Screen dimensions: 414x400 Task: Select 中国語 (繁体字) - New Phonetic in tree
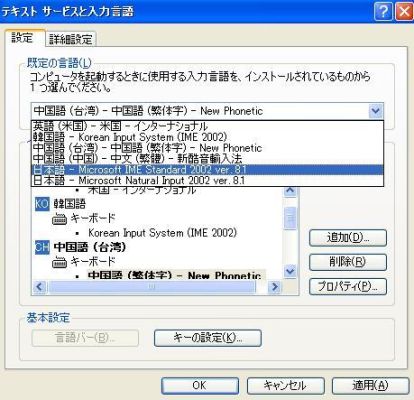175,275
